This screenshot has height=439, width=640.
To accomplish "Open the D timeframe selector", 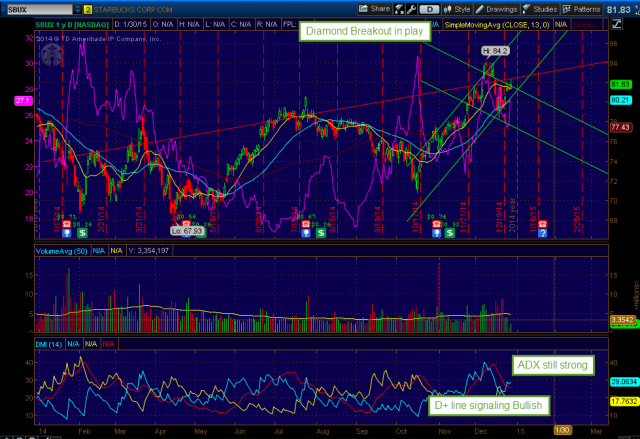I will point(429,9).
